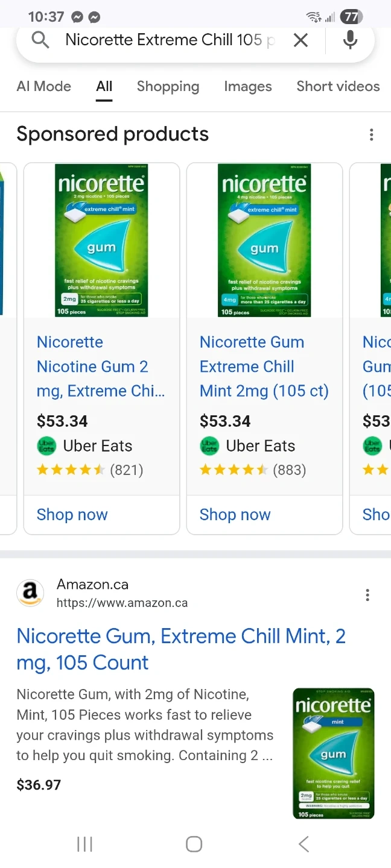Open Android recent apps button
The height and width of the screenshot is (868, 391).
click(84, 844)
